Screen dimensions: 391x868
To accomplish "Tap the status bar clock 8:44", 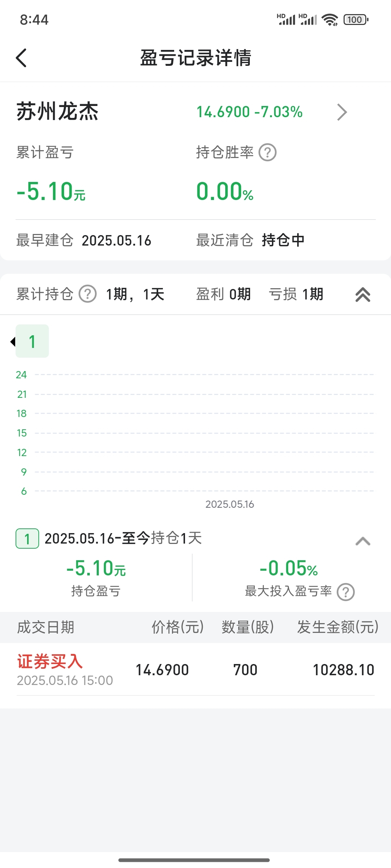I will [x=34, y=20].
